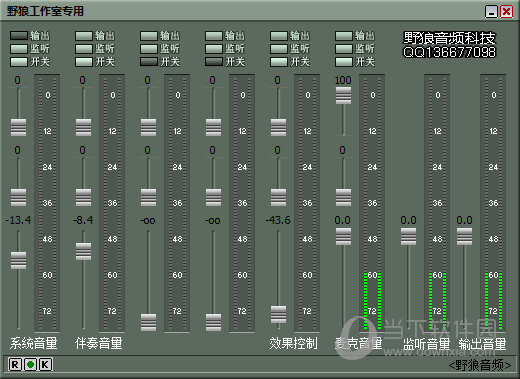Click the 输出音量 fader handle

(464, 236)
